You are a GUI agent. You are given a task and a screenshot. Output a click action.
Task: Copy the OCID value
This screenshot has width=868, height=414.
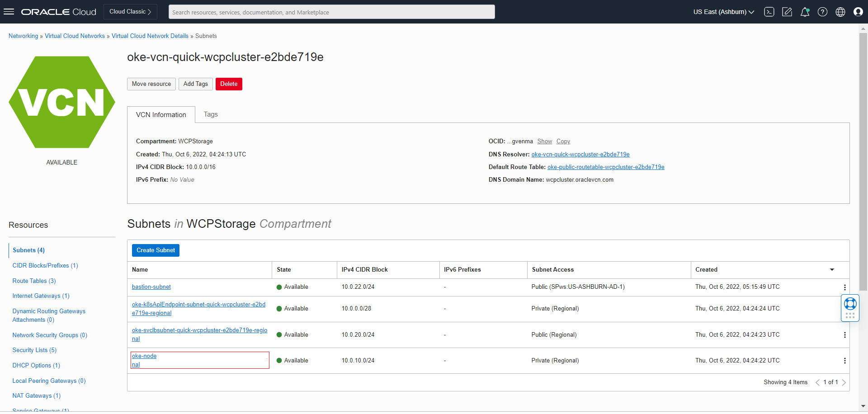tap(563, 141)
